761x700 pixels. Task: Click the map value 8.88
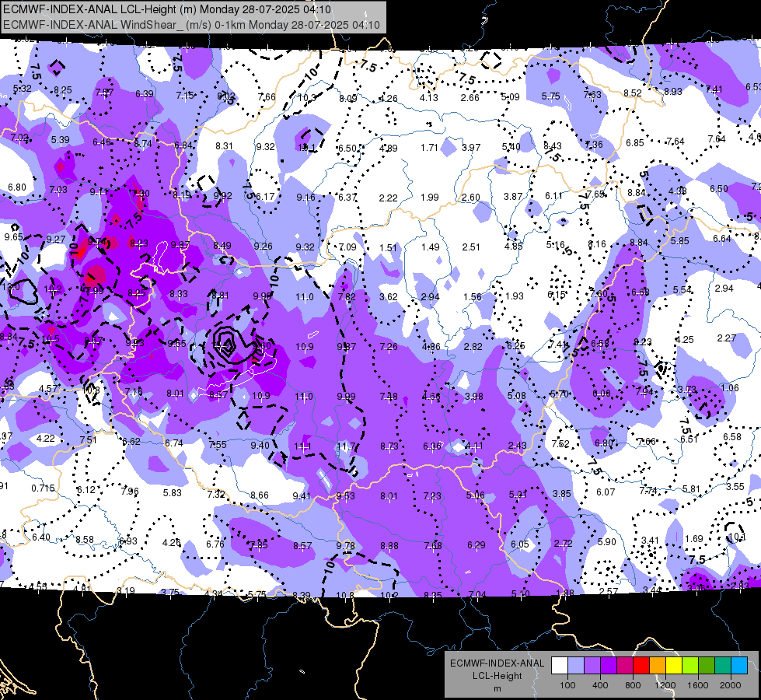click(389, 545)
